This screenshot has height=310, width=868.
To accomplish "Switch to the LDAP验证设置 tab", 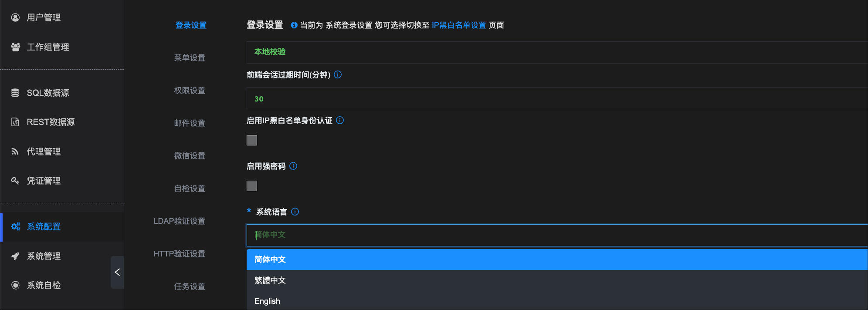I will [179, 221].
